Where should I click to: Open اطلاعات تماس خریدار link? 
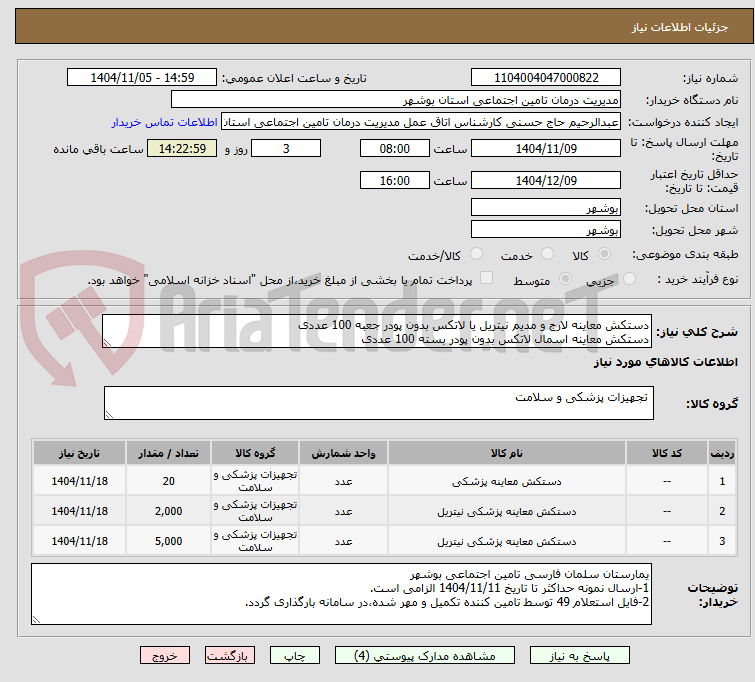tap(165, 122)
